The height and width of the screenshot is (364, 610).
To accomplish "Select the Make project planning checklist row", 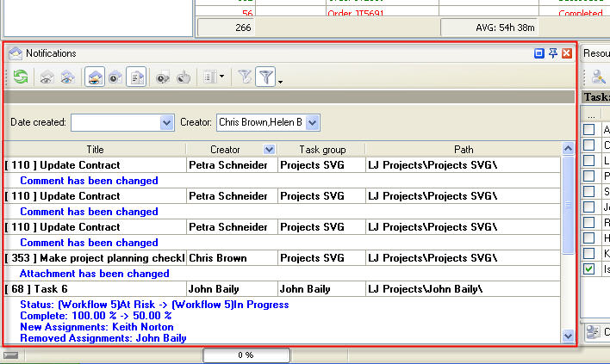I will click(x=94, y=258).
